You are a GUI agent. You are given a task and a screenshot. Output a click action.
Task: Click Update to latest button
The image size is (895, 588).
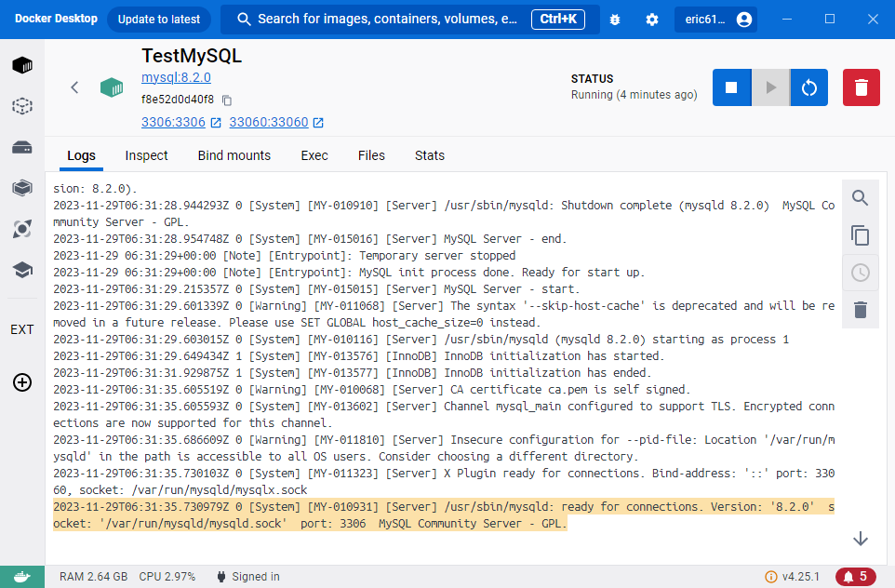pos(159,20)
